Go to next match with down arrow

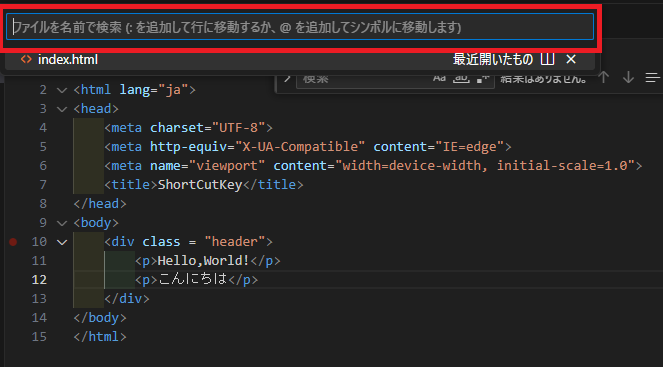628,78
